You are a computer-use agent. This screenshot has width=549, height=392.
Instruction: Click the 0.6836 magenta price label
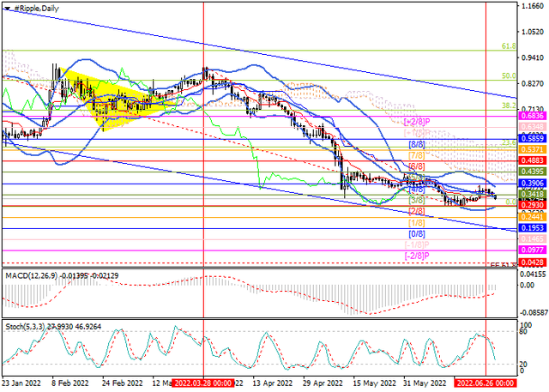point(532,115)
